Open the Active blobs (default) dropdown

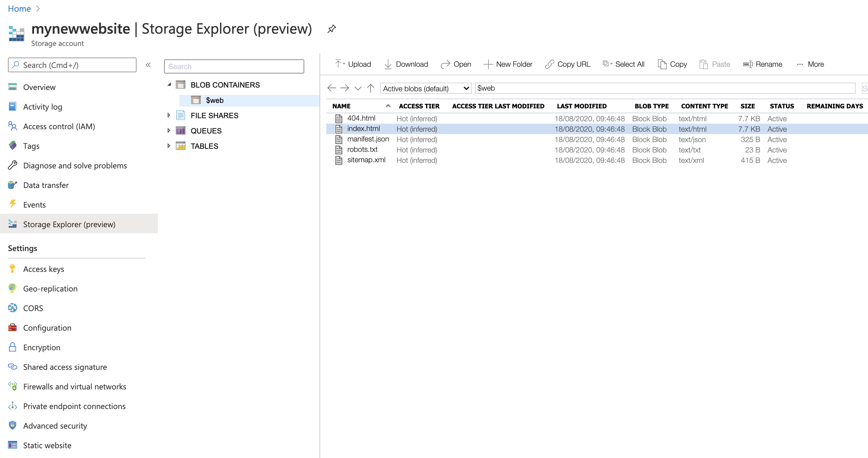tap(426, 88)
